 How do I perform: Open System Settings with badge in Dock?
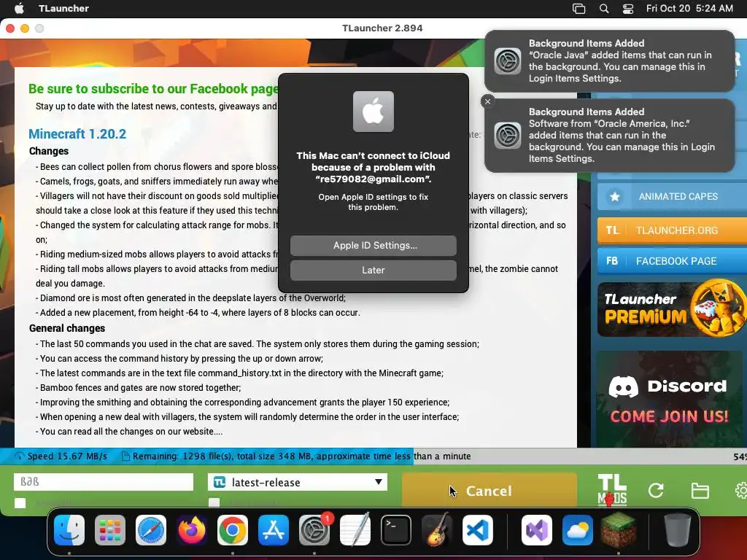pos(314,530)
